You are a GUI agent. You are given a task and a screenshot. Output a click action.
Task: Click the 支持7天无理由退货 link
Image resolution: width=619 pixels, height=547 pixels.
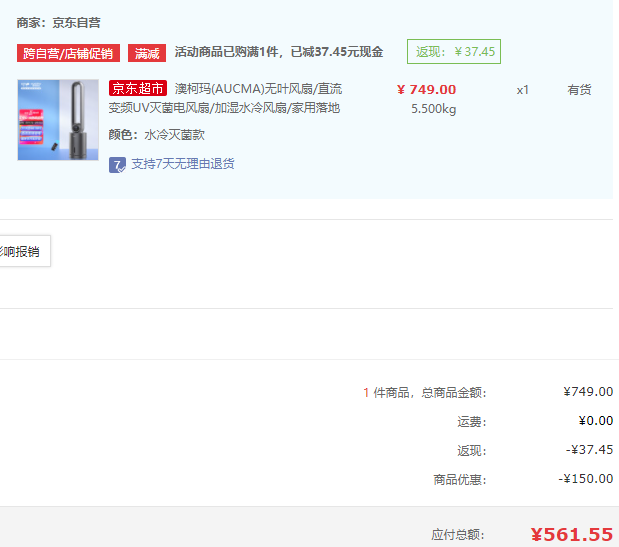(183, 164)
